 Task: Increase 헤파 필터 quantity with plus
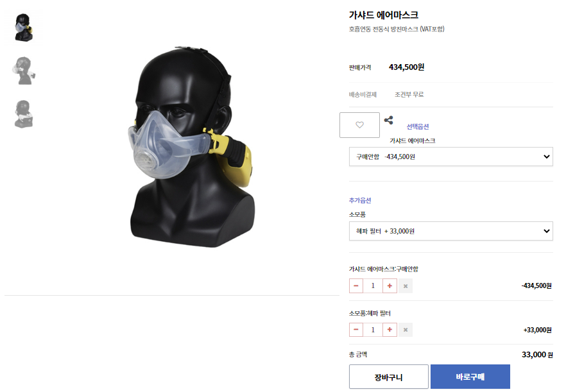click(x=390, y=330)
